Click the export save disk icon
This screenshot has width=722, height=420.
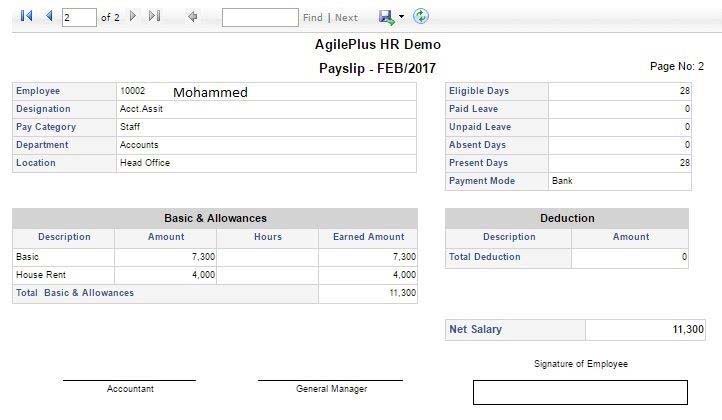(386, 17)
